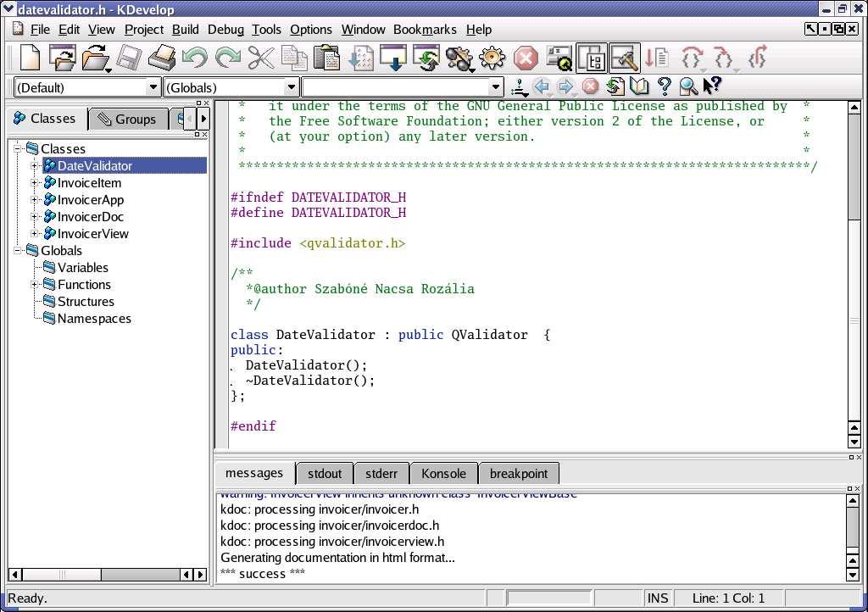Click the debugger step-over braces icon

pos(692,58)
